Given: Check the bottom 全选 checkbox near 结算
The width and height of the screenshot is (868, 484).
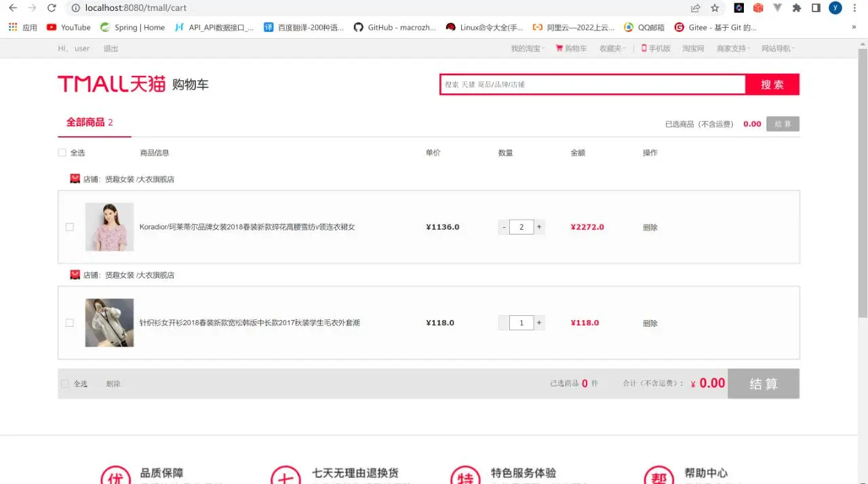Looking at the screenshot, I should [x=64, y=384].
